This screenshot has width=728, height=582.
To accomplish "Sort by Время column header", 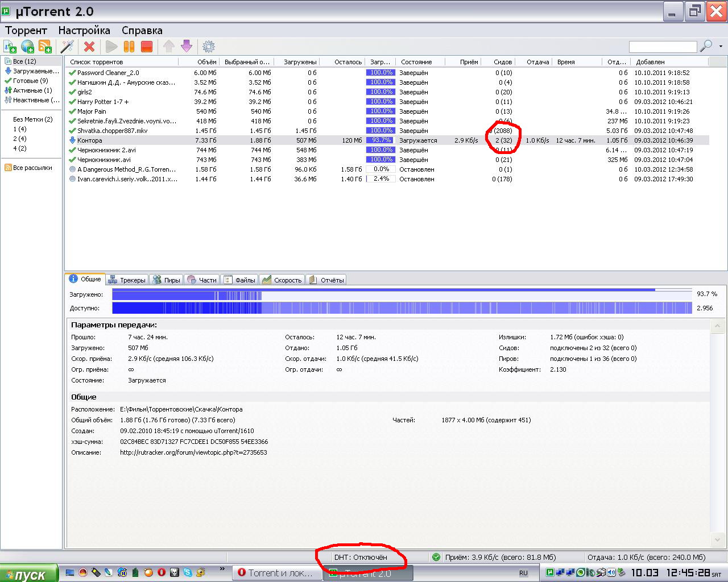I will pyautogui.click(x=576, y=62).
